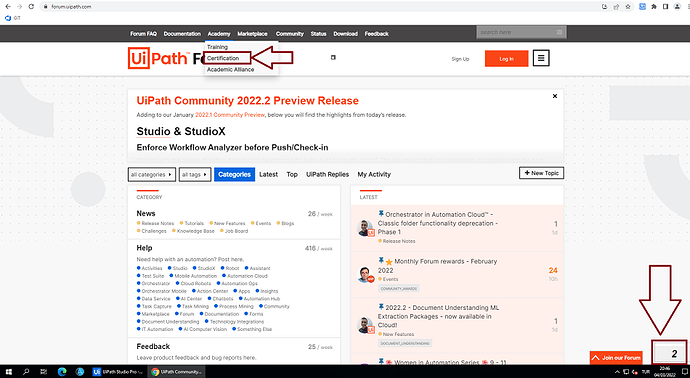Open the Status link in the top navigation

point(319,34)
